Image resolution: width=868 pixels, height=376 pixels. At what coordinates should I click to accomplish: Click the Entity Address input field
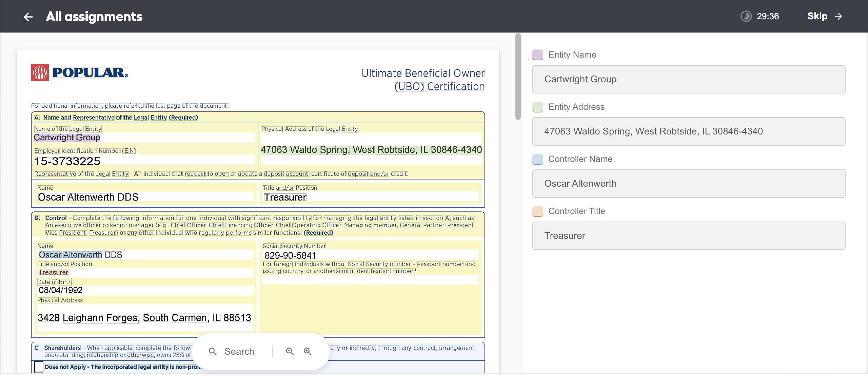point(689,131)
